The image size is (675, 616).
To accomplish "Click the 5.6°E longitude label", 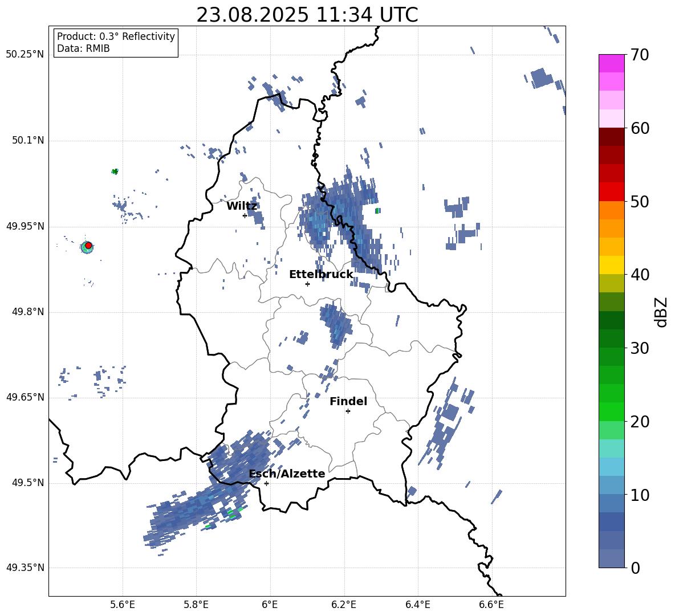I will pyautogui.click(x=123, y=605).
